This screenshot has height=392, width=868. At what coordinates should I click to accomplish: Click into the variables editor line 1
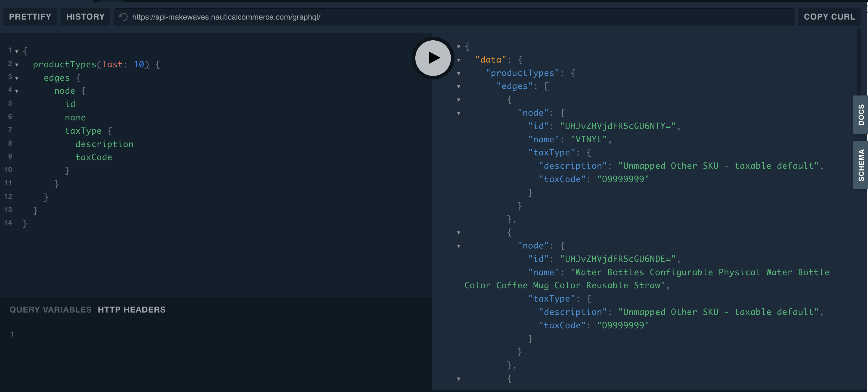[135, 334]
